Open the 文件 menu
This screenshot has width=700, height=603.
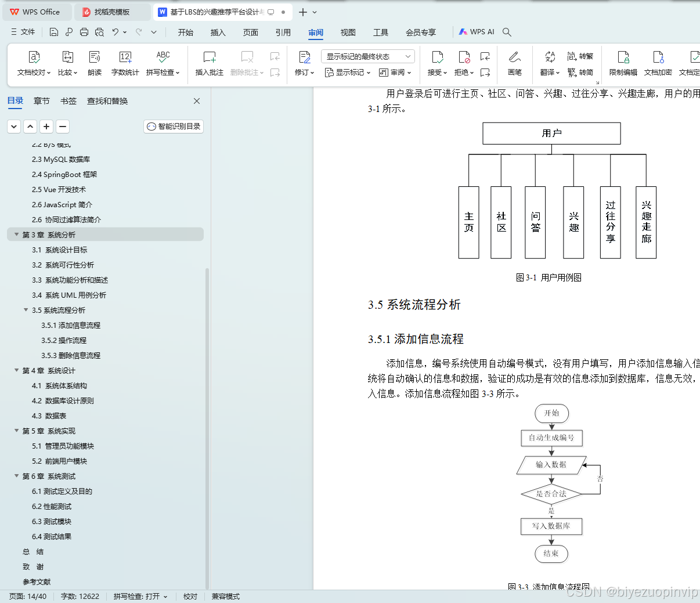point(23,32)
